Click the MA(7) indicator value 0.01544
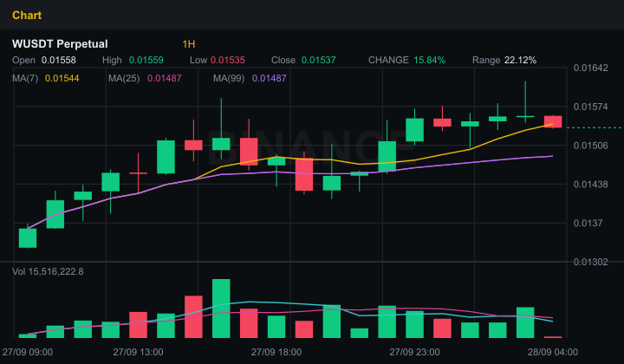The image size is (624, 364). point(62,78)
